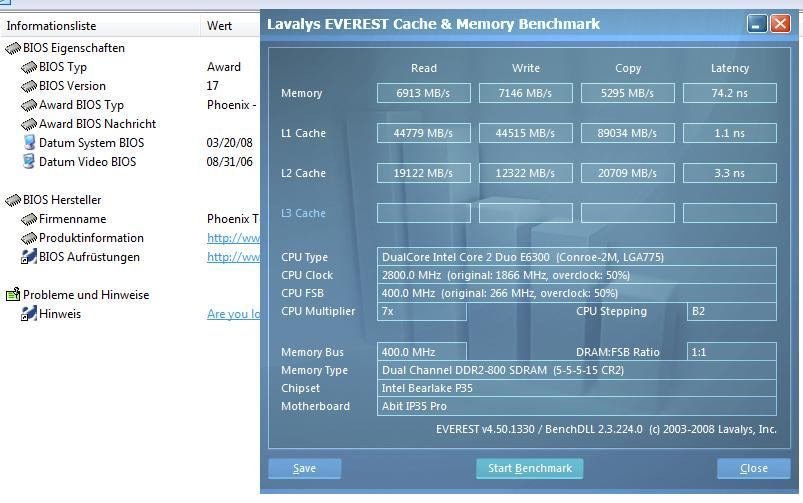The height and width of the screenshot is (503, 803).
Task: Click the Memory Bus 400.0 MHz field
Action: click(421, 352)
